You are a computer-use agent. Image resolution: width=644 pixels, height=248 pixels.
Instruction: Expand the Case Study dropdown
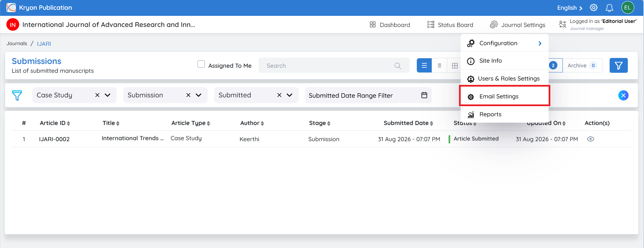[x=108, y=95]
